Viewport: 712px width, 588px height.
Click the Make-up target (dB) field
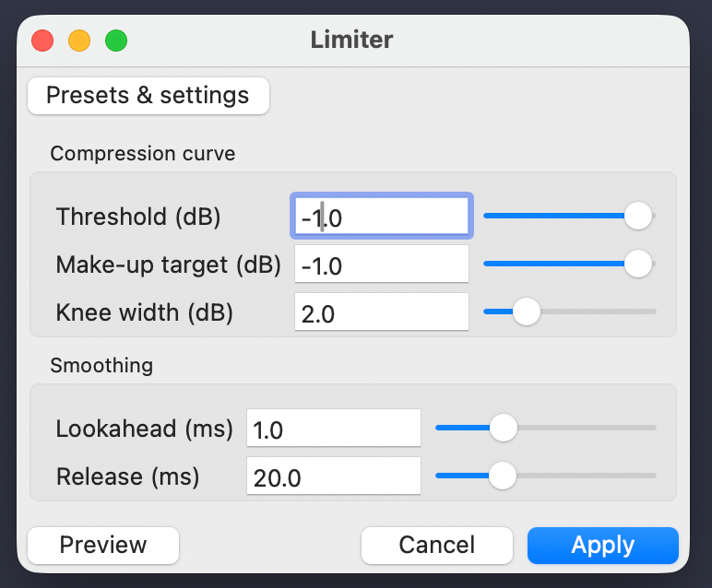(381, 265)
